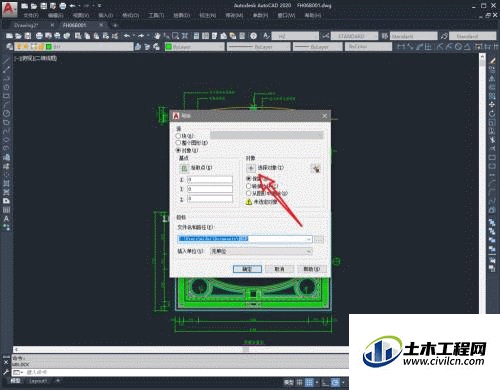Image resolution: width=500 pixels, height=390 pixels.
Task: Click the select objects icon button
Action: click(x=251, y=168)
